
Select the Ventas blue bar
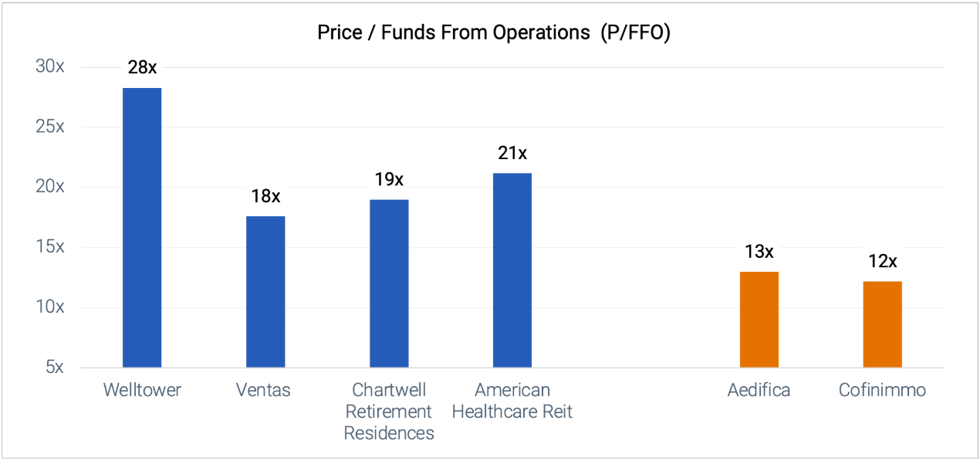(x=265, y=292)
